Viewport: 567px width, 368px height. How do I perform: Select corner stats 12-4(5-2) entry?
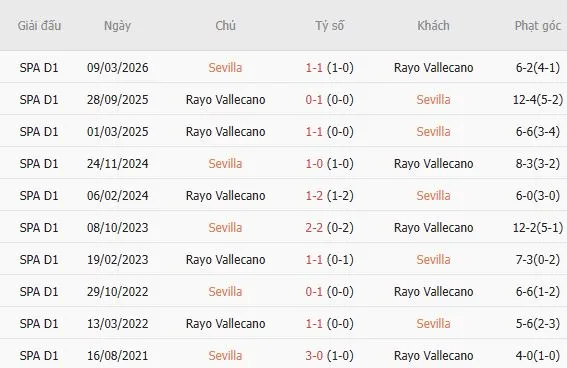coord(538,99)
